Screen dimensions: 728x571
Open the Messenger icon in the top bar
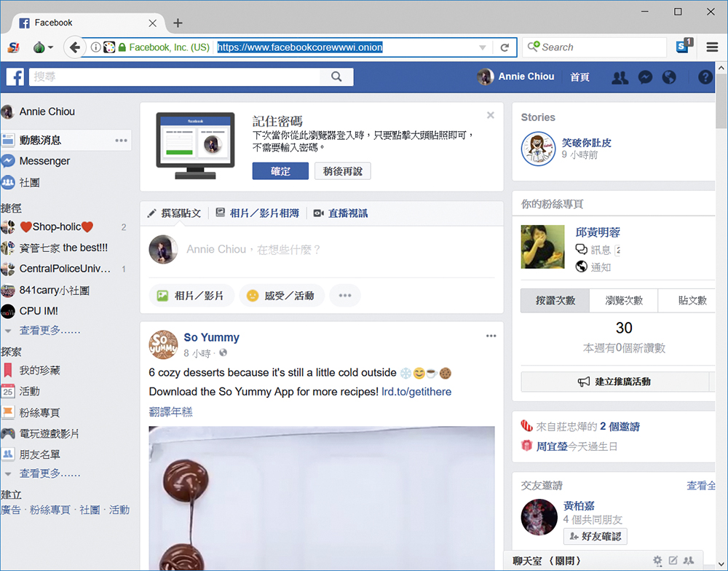[x=645, y=77]
